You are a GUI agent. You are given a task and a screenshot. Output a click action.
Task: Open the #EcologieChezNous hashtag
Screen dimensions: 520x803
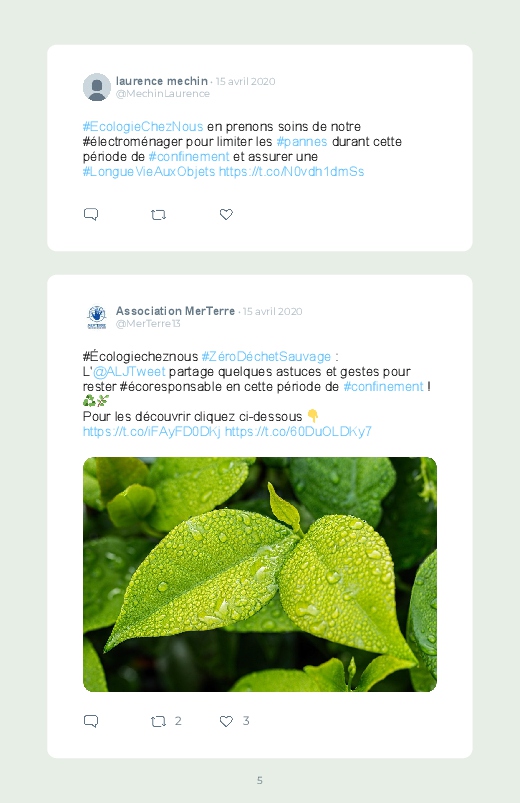pyautogui.click(x=143, y=126)
